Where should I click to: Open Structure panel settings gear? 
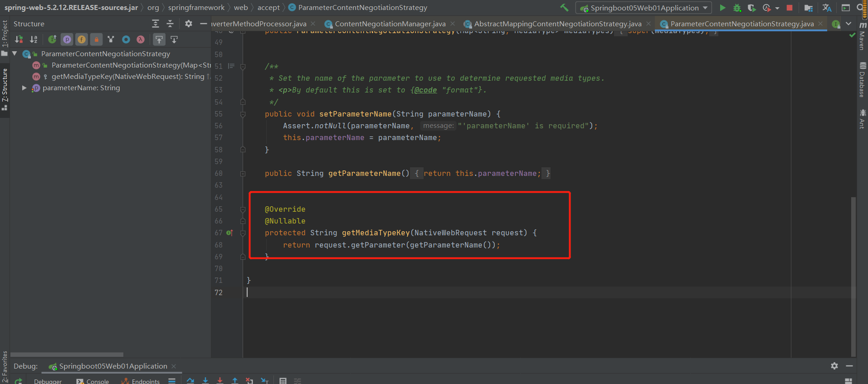[189, 24]
